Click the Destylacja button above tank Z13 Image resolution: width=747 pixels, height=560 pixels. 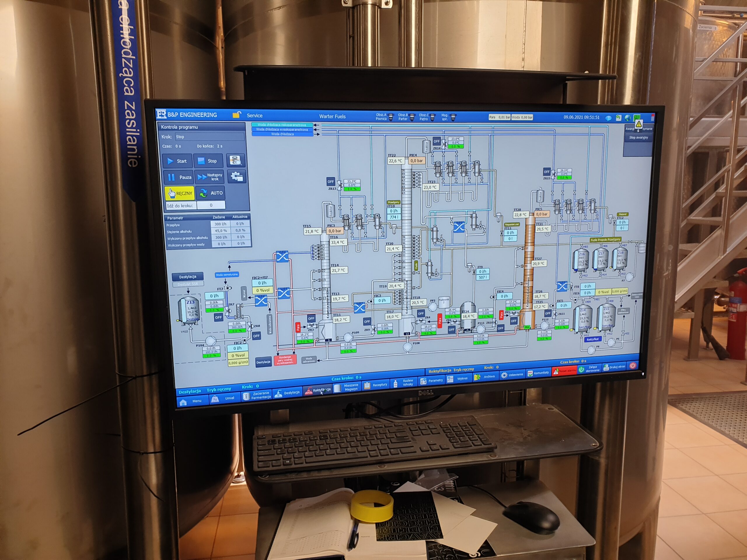187,276
